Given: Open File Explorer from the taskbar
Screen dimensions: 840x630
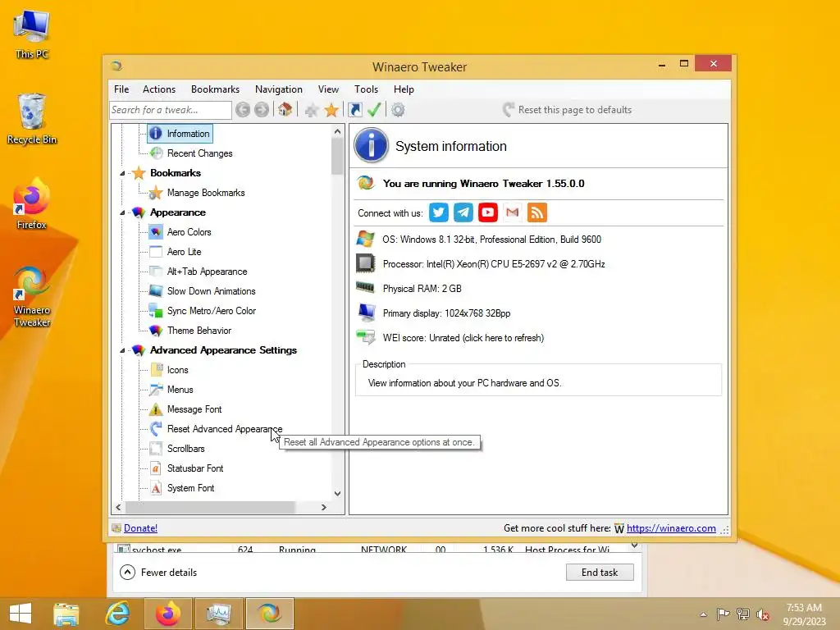Looking at the screenshot, I should click(x=66, y=614).
